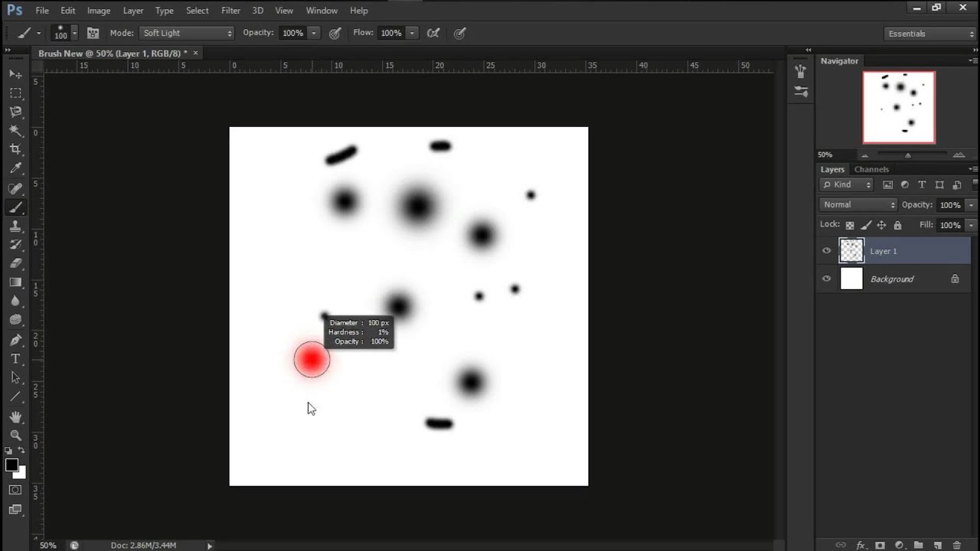The image size is (980, 551).
Task: Hide the Background layer eye icon
Action: pos(826,279)
